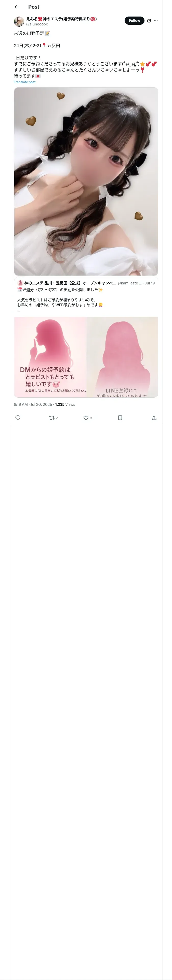Screen dimensions: 172x980
Task: Click the @aiuneoooo____ handle
Action: point(41,24)
